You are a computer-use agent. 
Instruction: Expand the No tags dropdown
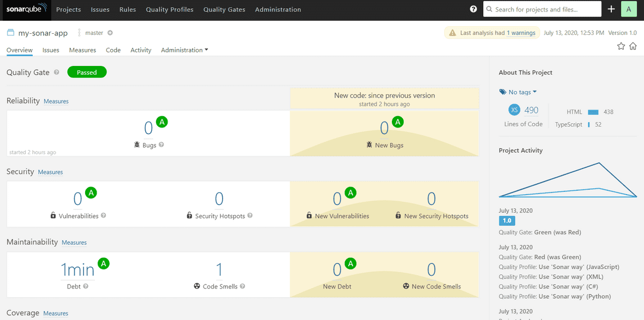coord(517,92)
